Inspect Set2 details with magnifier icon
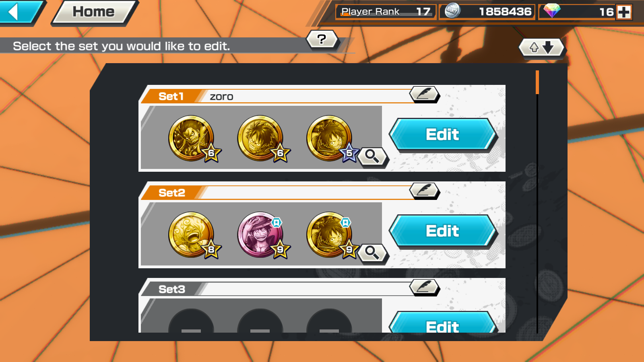This screenshot has height=362, width=644. coord(373,253)
